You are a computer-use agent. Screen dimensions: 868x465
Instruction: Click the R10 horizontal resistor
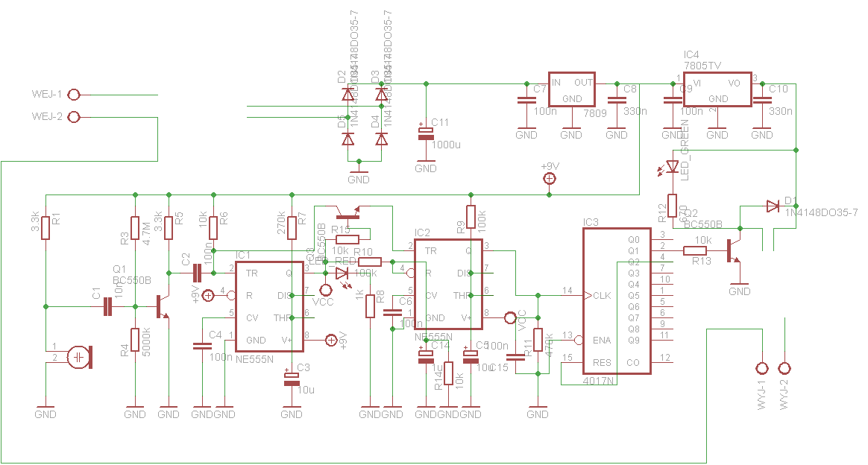pos(370,262)
